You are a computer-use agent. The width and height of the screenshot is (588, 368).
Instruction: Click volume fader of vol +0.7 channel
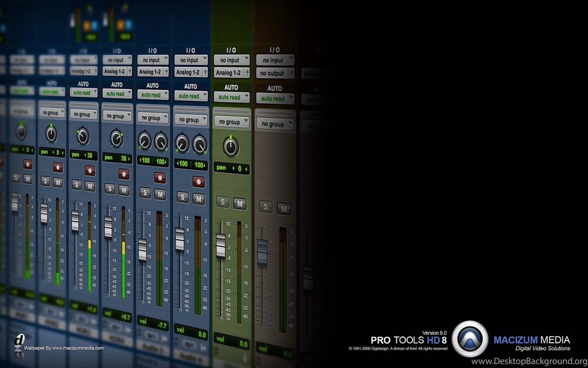(108, 227)
